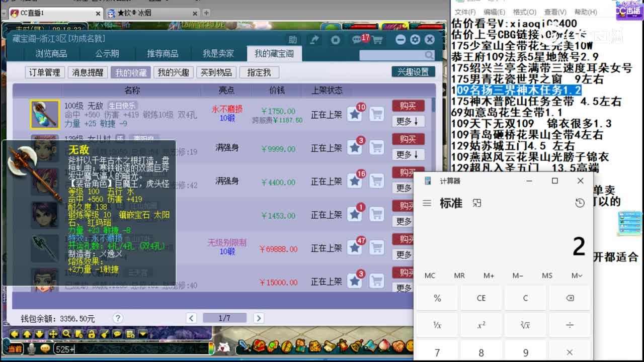Add the ¥1750.00 item to cart
This screenshot has height=362, width=644.
click(x=377, y=115)
